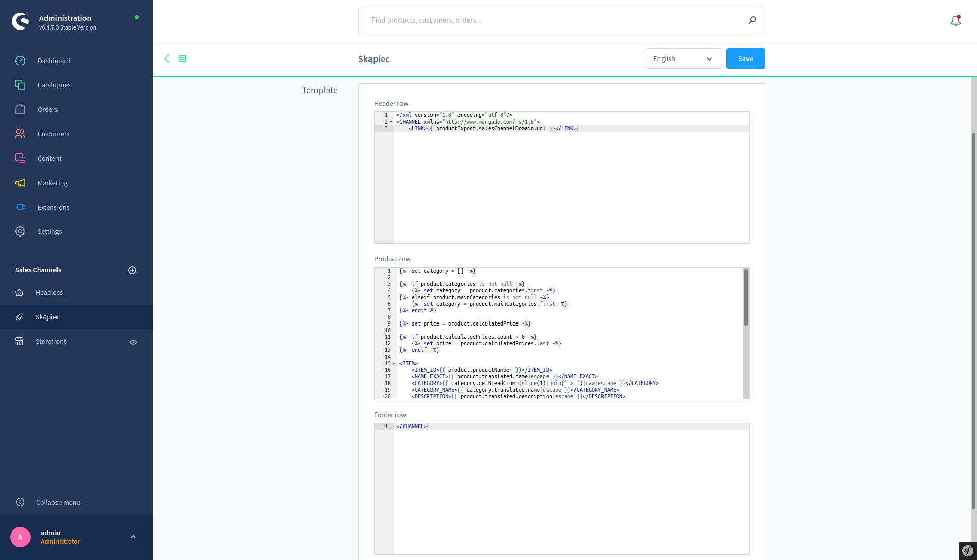
Task: Click the Skąpiec rocket icon
Action: (x=19, y=317)
